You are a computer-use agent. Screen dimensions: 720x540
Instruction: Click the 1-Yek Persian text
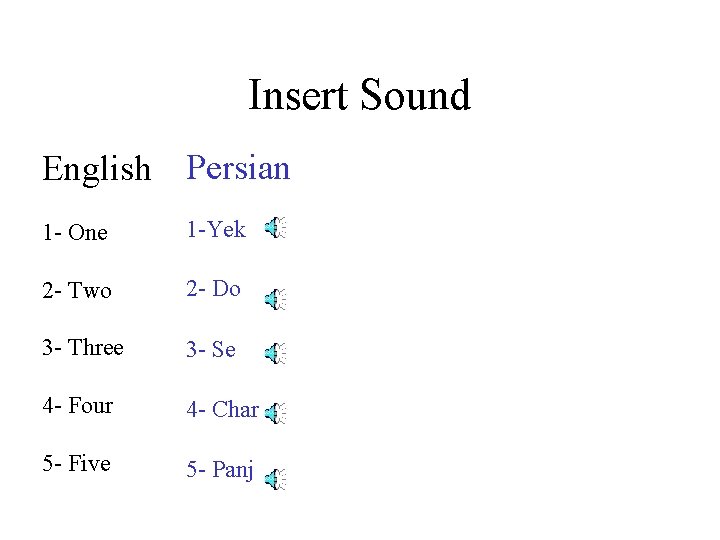pos(216,230)
